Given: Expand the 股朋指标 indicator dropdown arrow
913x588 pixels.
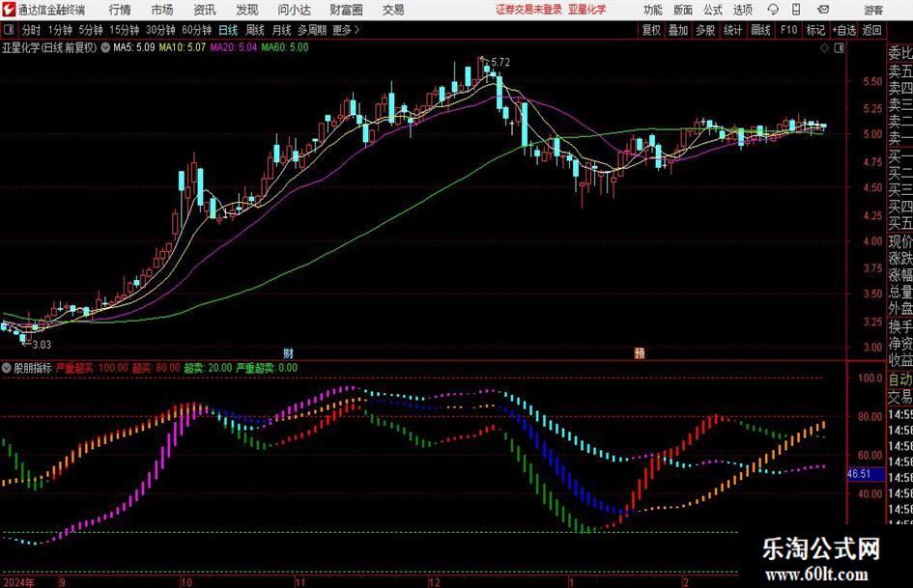Looking at the screenshot, I should (7, 368).
